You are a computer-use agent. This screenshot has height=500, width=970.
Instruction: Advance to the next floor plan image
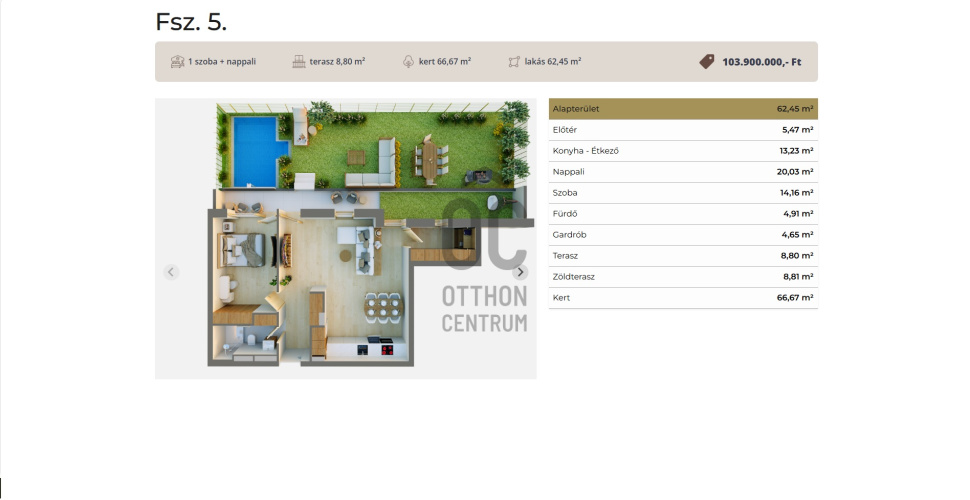tap(520, 272)
